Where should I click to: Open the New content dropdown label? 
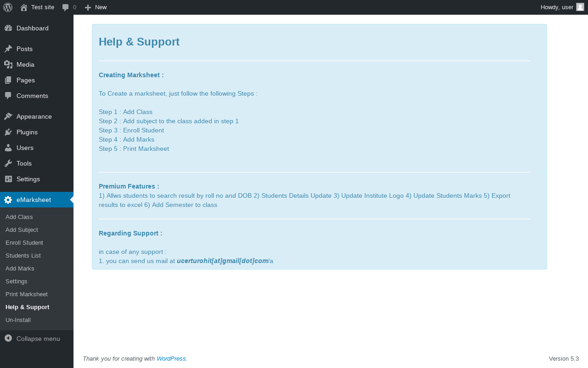pos(101,7)
